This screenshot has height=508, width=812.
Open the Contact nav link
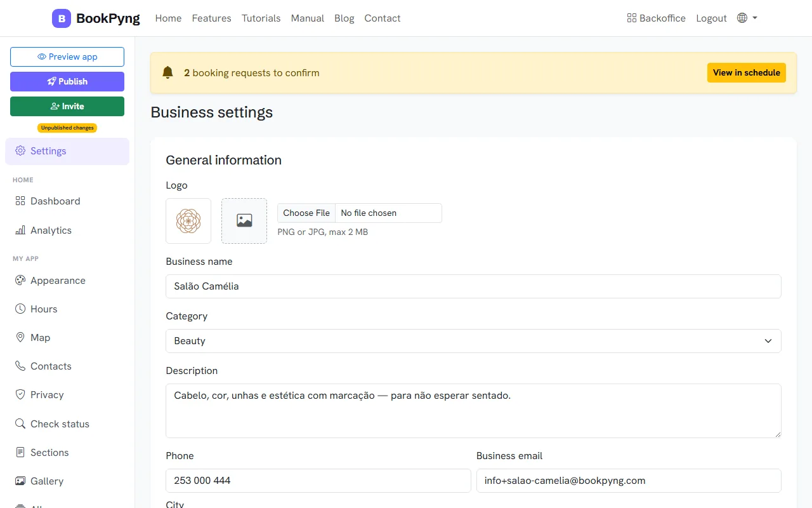tap(383, 18)
